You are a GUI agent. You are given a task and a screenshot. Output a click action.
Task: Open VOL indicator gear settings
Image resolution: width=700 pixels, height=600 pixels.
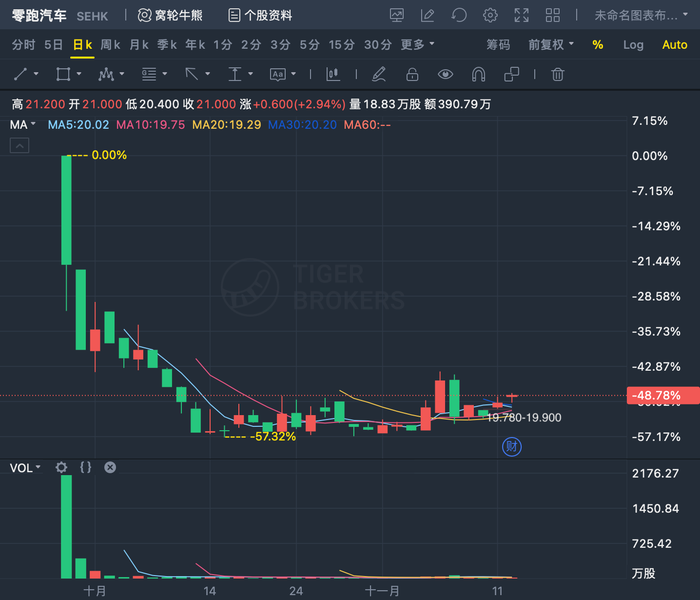click(x=61, y=467)
